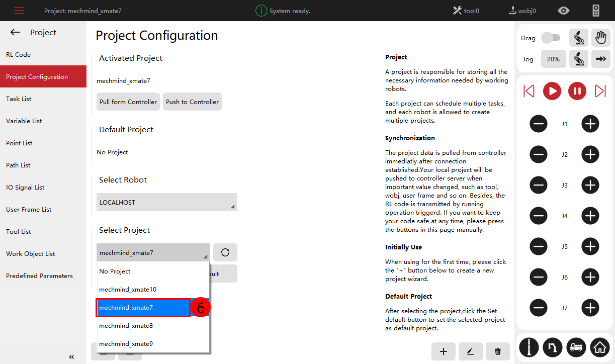This screenshot has height=364, width=615.
Task: Open Task List in the sidebar
Action: coord(19,99)
